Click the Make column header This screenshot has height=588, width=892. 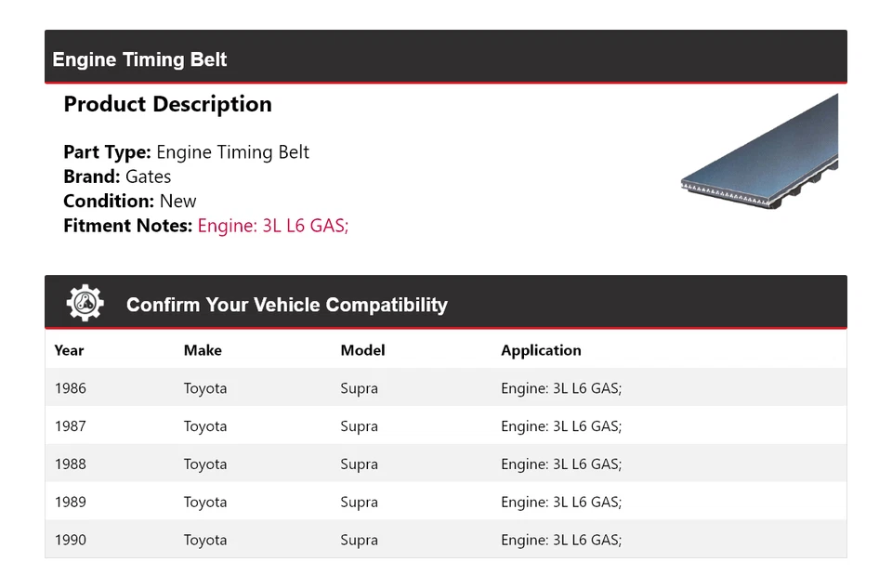pos(203,350)
